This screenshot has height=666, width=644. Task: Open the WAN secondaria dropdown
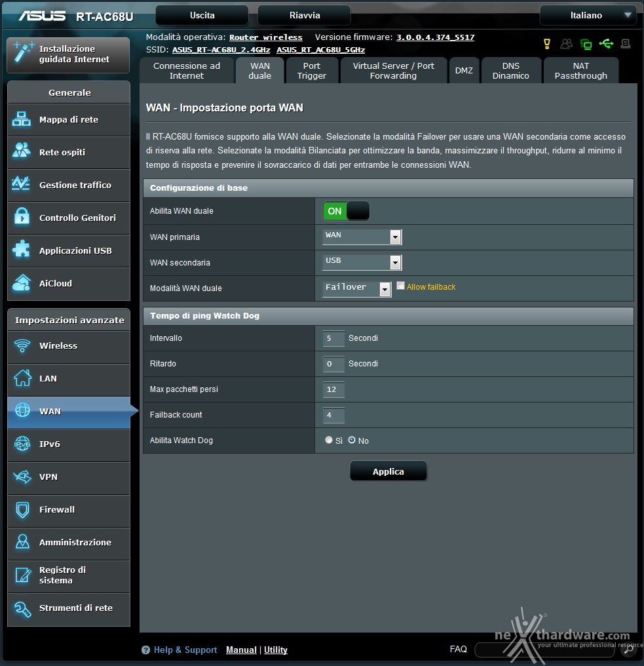[x=362, y=262]
